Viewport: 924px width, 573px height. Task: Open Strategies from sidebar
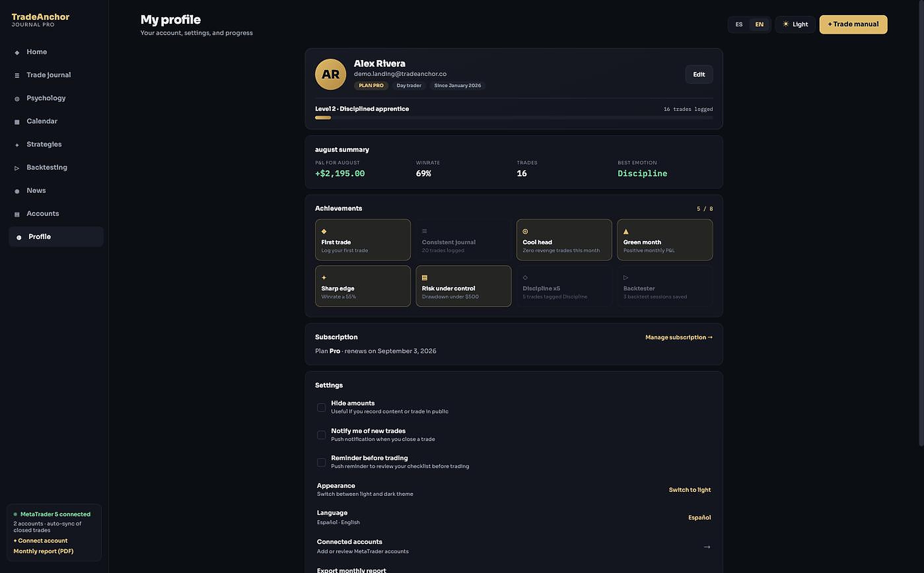56,144
